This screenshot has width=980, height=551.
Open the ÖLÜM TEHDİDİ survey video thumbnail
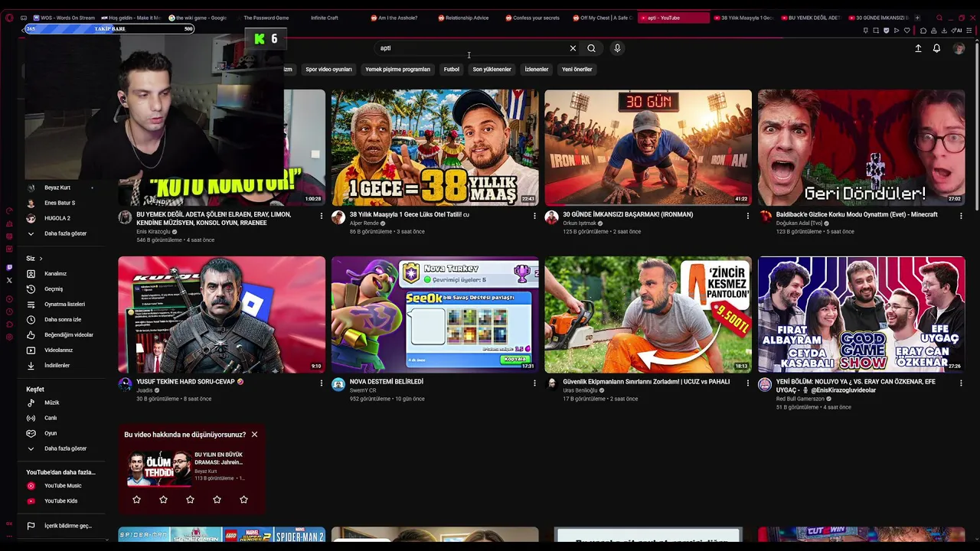(x=158, y=468)
